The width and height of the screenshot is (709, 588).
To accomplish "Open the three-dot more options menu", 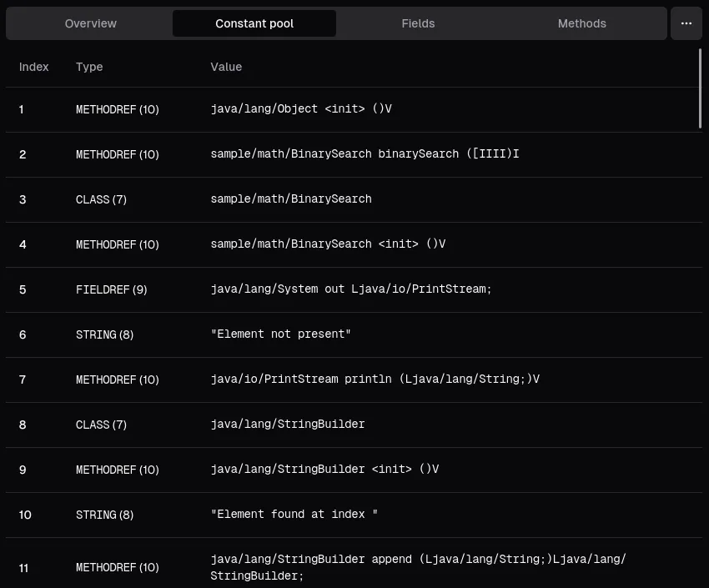I will (686, 23).
